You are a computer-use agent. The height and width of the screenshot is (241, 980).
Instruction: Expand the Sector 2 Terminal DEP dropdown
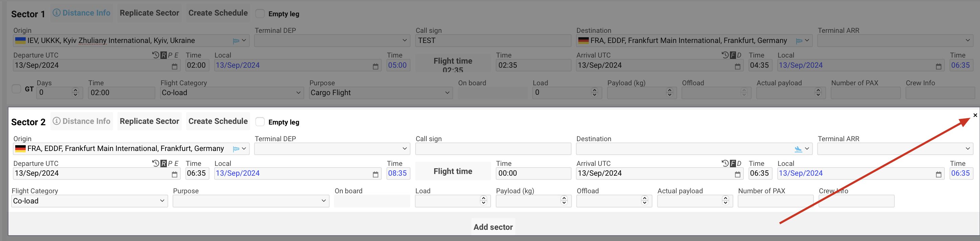tap(332, 149)
